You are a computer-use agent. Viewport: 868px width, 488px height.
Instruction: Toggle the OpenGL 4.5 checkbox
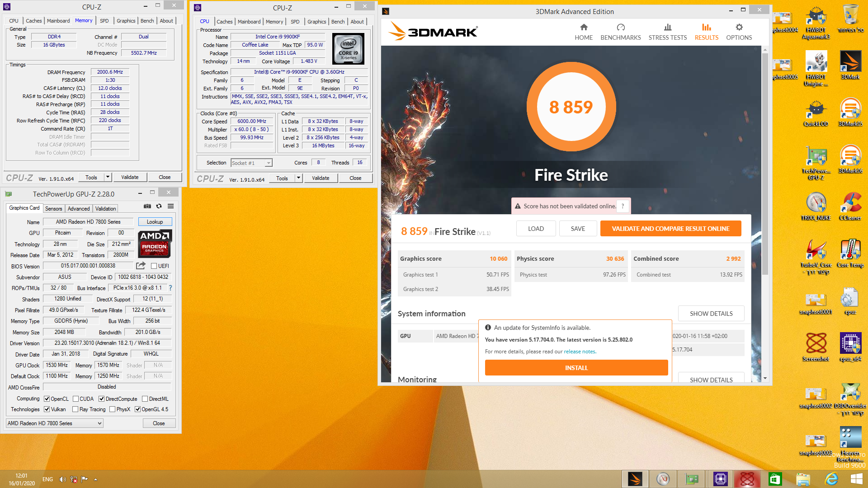click(137, 409)
